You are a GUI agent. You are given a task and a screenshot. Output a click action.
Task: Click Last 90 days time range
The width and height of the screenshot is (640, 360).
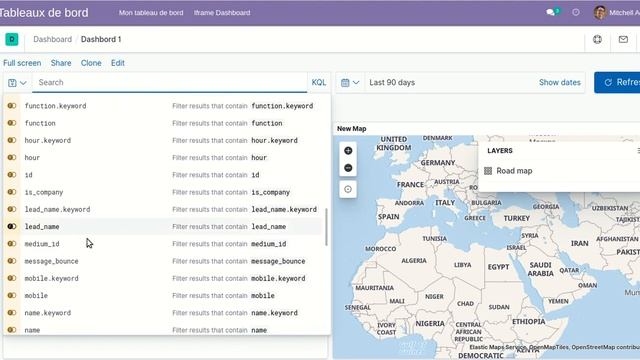point(392,82)
